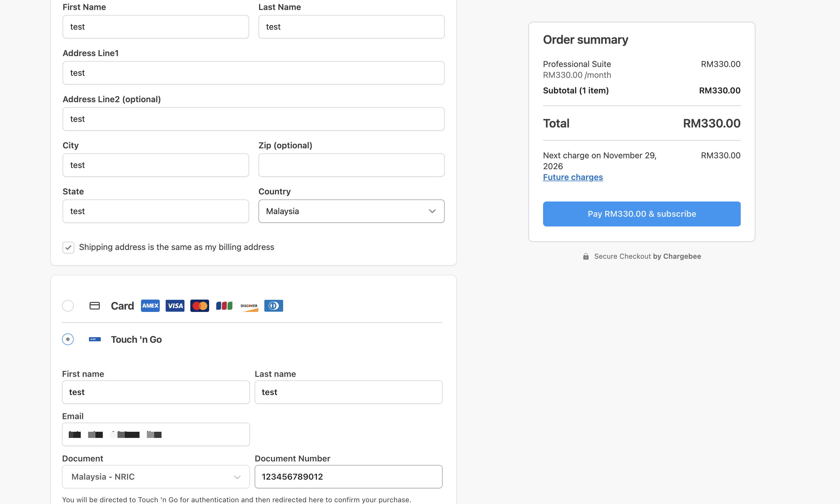The image size is (840, 504).
Task: Open the Country dropdown showing Malaysia
Action: 351,211
